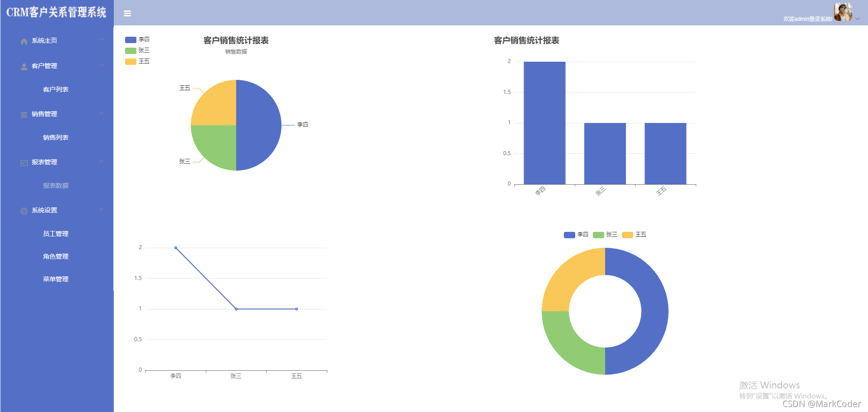Click the CRM客户关系管理系统 logo
Image resolution: width=868 pixels, height=412 pixels.
(56, 13)
